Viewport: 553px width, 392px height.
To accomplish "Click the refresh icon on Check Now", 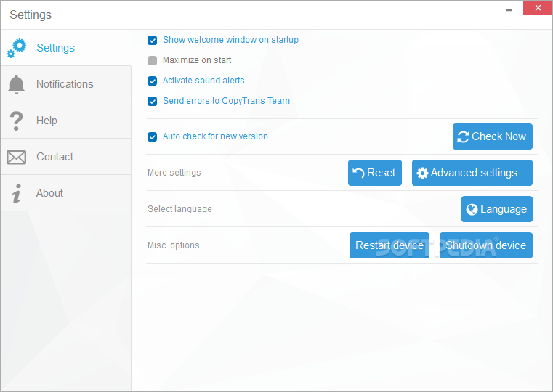I will [463, 136].
